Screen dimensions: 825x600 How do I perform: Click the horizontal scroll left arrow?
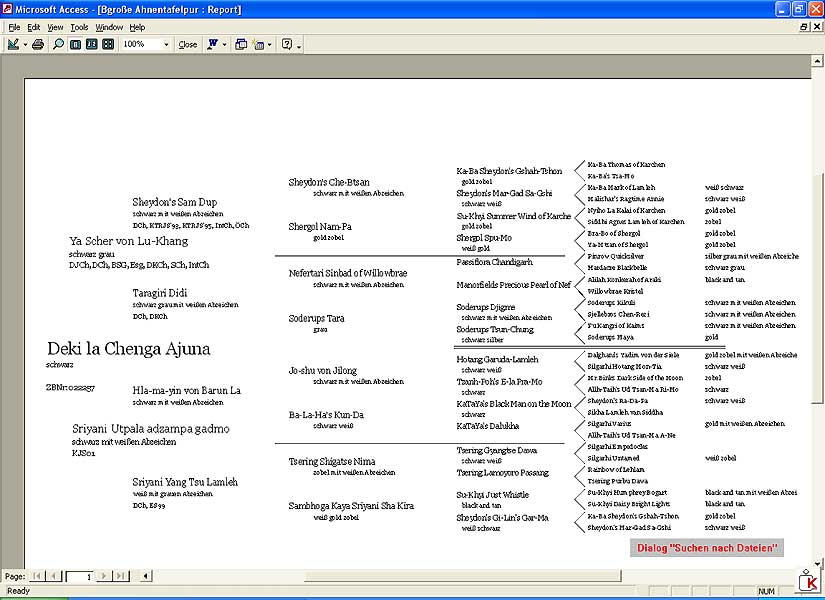click(x=146, y=576)
